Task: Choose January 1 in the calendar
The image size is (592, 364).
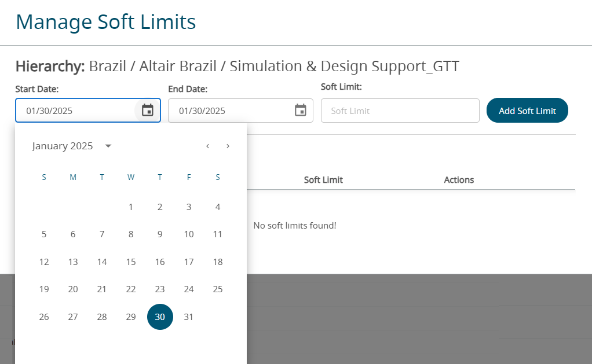Action: click(x=131, y=207)
